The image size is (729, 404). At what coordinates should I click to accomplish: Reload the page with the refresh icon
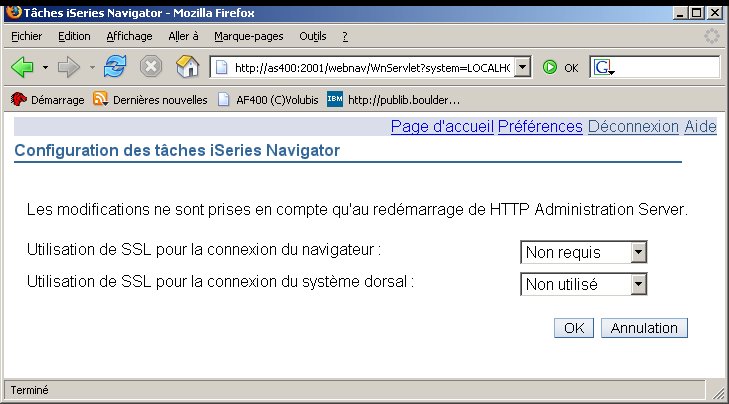pyautogui.click(x=115, y=66)
